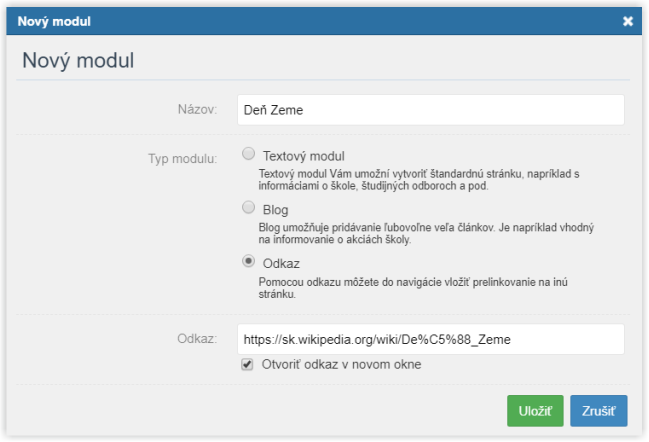649x442 pixels.
Task: Click the Otvoriť odkaz v novom okne label
Action: (x=341, y=365)
